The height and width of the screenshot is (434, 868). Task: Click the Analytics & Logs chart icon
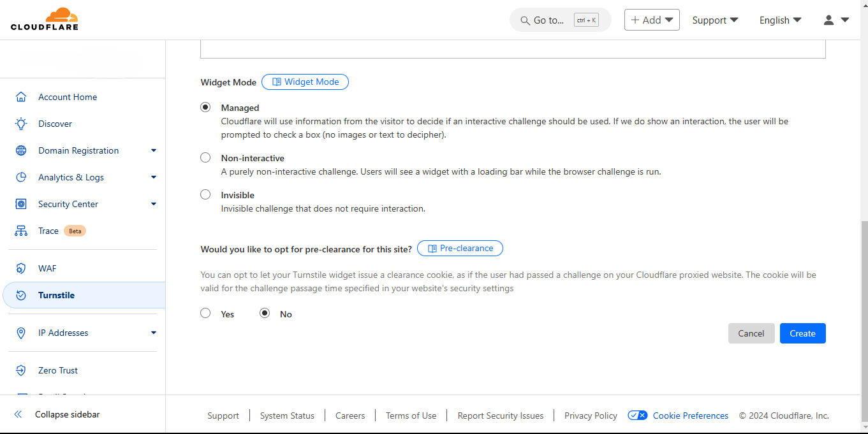[21, 177]
